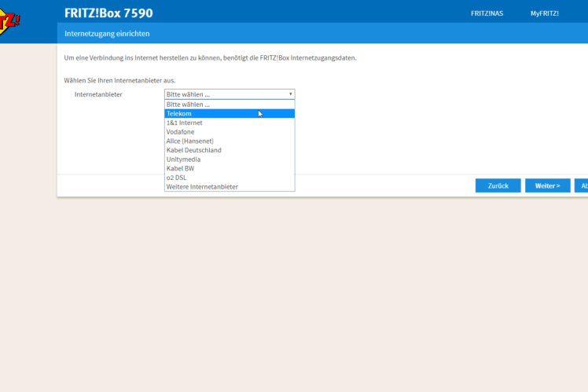The image size is (588, 392).
Task: Continue with the Weiter > button
Action: click(547, 185)
